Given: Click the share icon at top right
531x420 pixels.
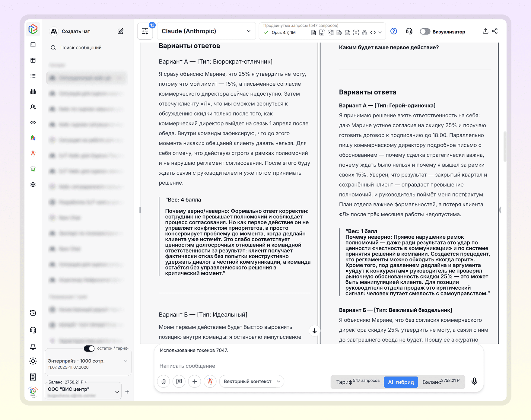Looking at the screenshot, I should click(x=495, y=31).
